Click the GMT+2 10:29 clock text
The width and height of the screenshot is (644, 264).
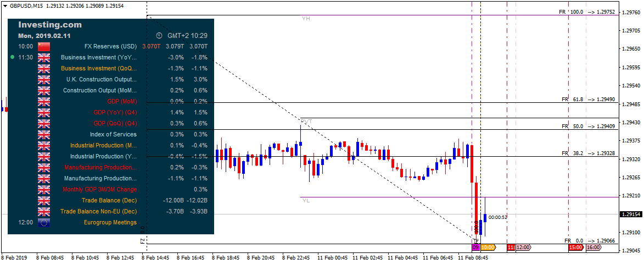[x=187, y=36]
